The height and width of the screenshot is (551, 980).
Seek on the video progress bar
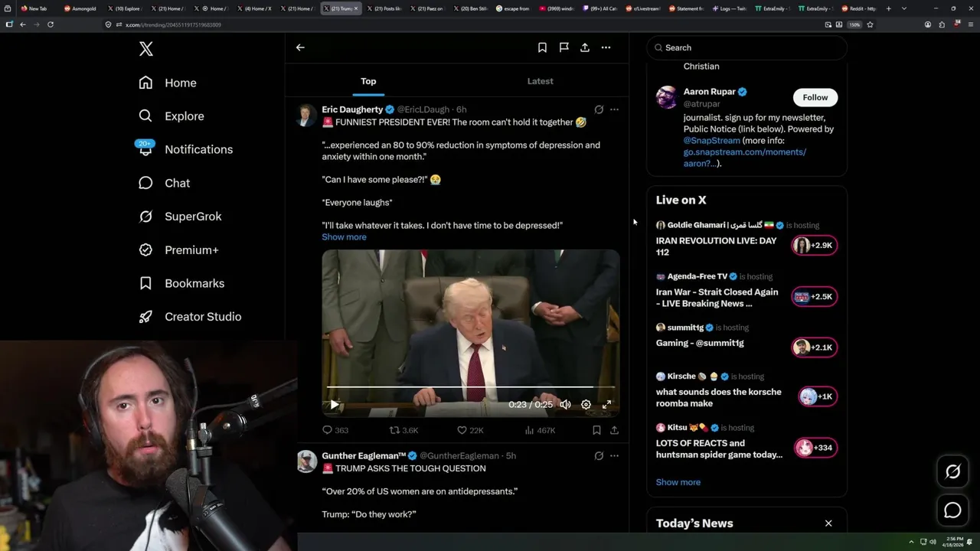(471, 388)
